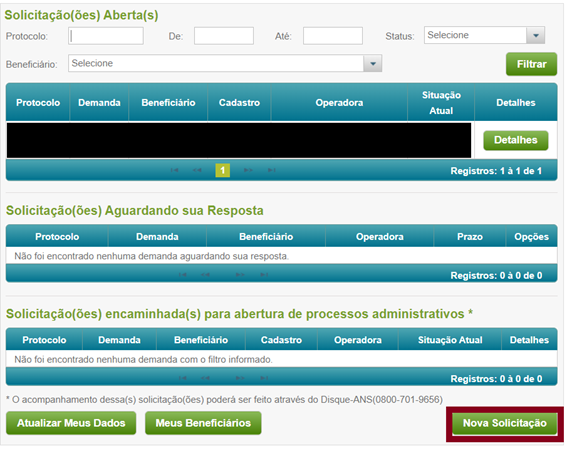This screenshot has height=451, width=567.
Task: Select page 1 in open requests pager
Action: coord(222,170)
